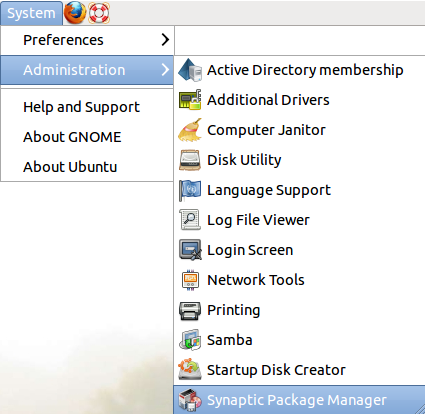Select the Administration menu entry
The width and height of the screenshot is (425, 414).
[87, 70]
